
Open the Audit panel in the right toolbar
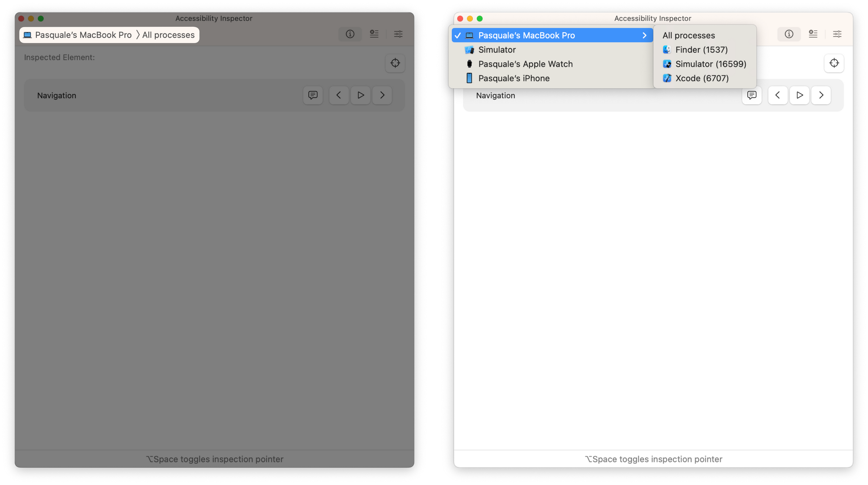tap(813, 34)
